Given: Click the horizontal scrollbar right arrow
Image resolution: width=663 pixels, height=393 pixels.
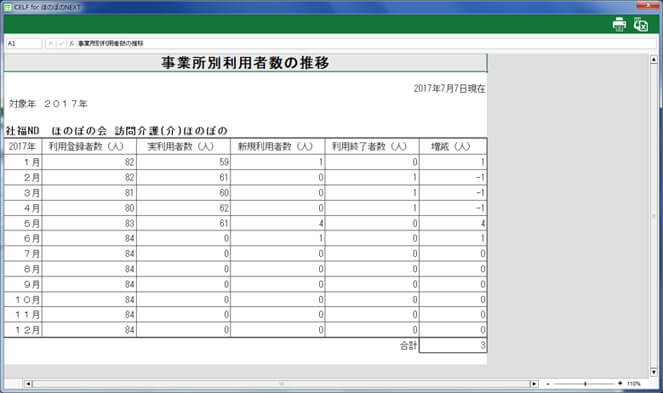Looking at the screenshot, I should point(534,384).
